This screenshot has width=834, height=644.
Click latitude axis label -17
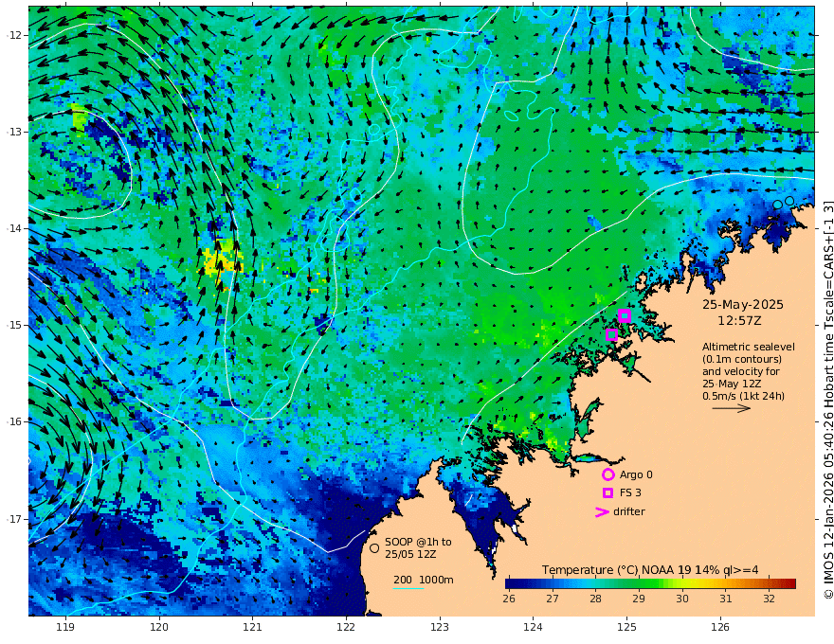pyautogui.click(x=14, y=519)
